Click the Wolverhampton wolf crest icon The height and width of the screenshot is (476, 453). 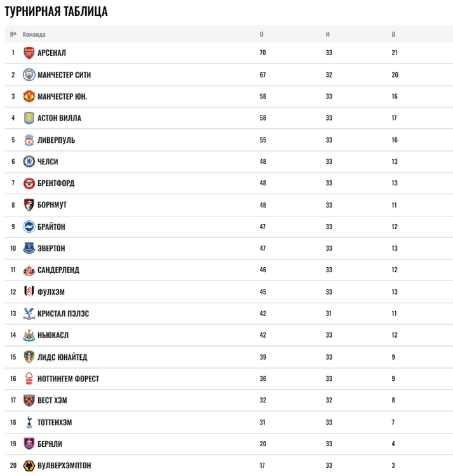29,466
